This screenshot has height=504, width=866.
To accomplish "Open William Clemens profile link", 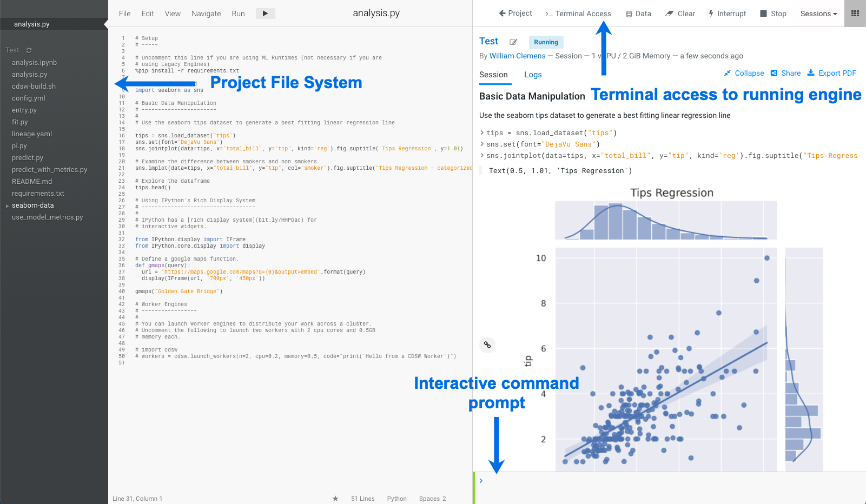I will (x=517, y=56).
